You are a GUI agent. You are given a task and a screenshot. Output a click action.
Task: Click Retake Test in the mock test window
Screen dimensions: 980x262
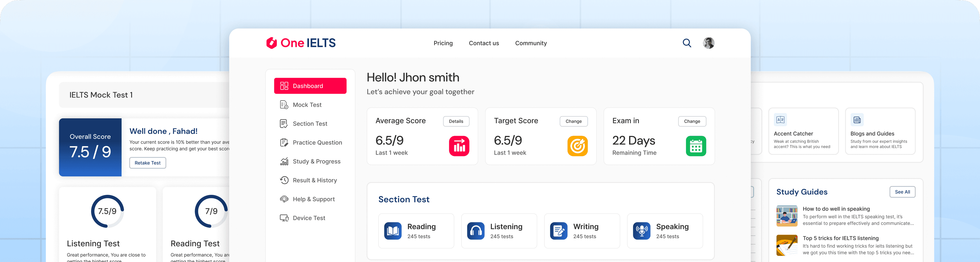point(148,163)
